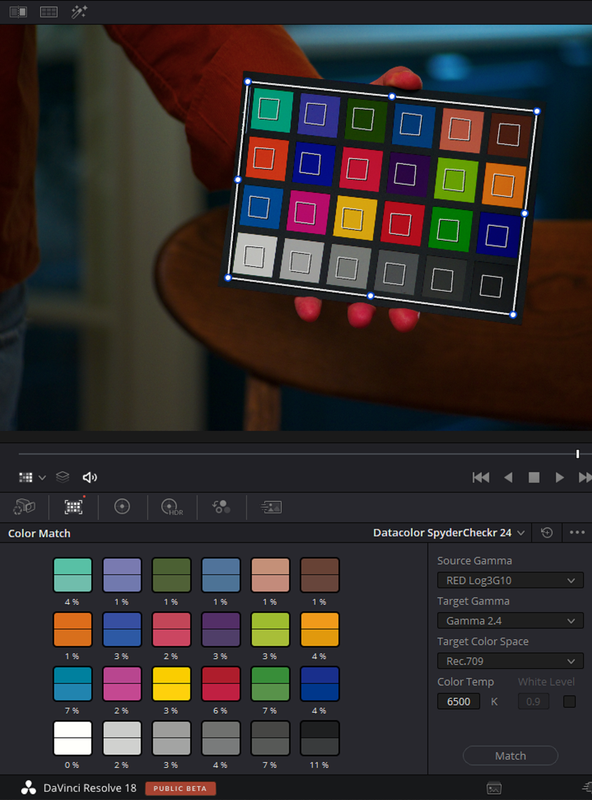
Task: Jump to last frame button
Action: [585, 477]
